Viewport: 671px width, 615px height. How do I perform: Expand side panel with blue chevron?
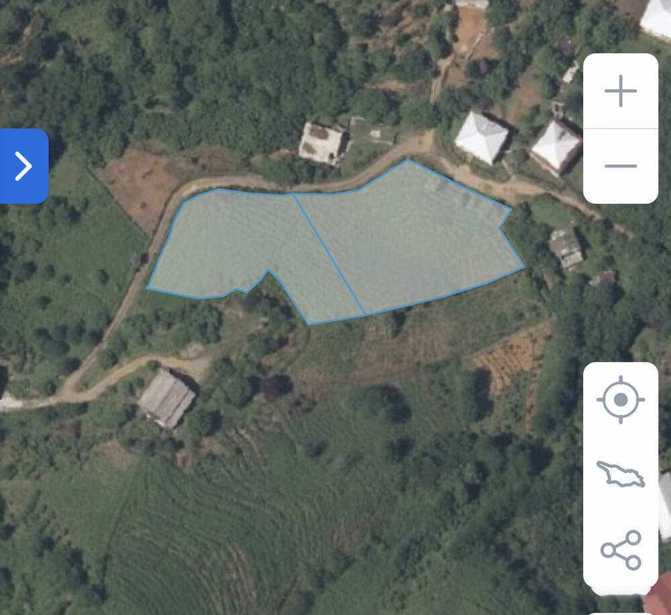[x=24, y=166]
